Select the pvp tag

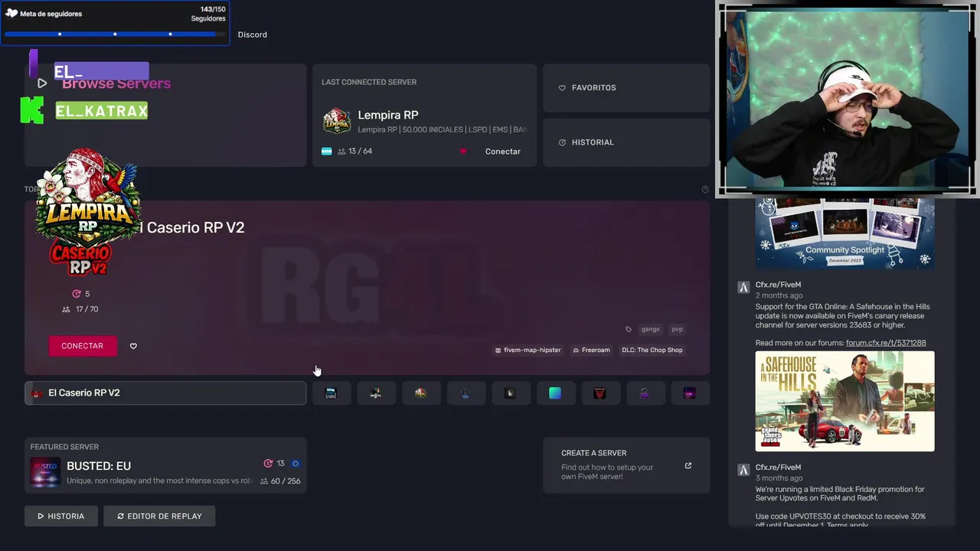(677, 329)
